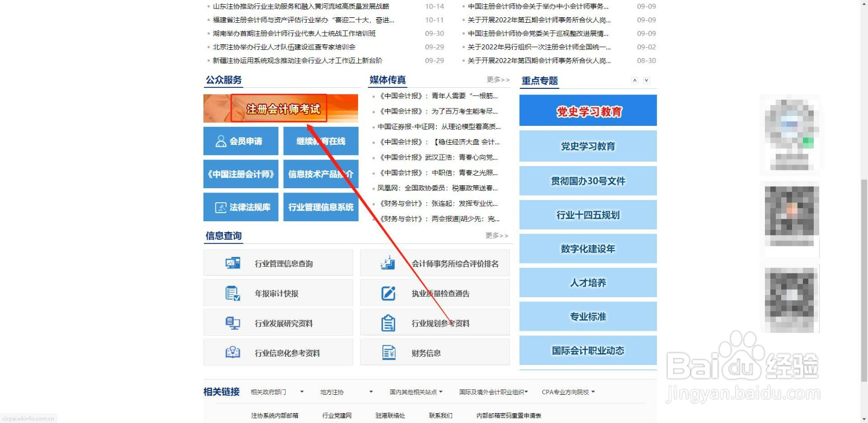The width and height of the screenshot is (868, 423).
Task: Expand CPA专业方向院校 dropdown
Action: (x=568, y=392)
